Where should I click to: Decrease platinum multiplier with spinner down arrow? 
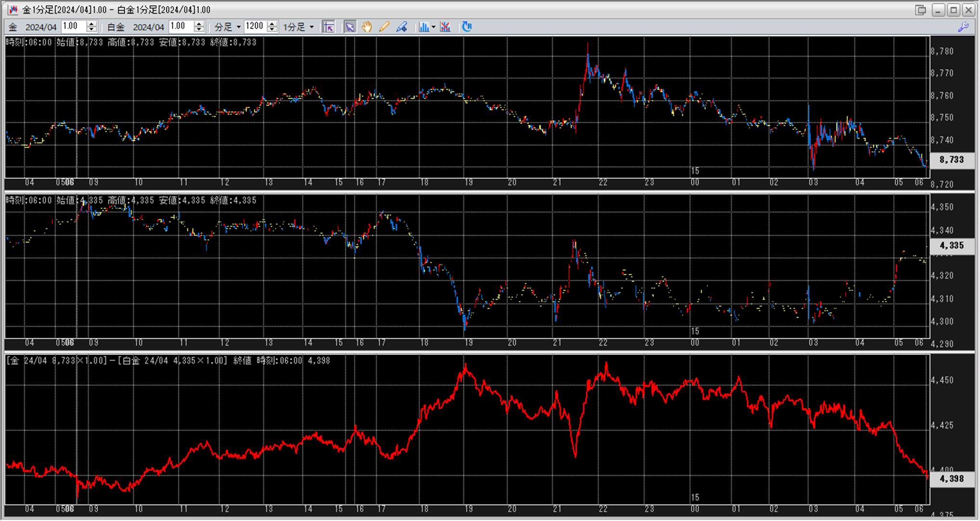[x=199, y=30]
